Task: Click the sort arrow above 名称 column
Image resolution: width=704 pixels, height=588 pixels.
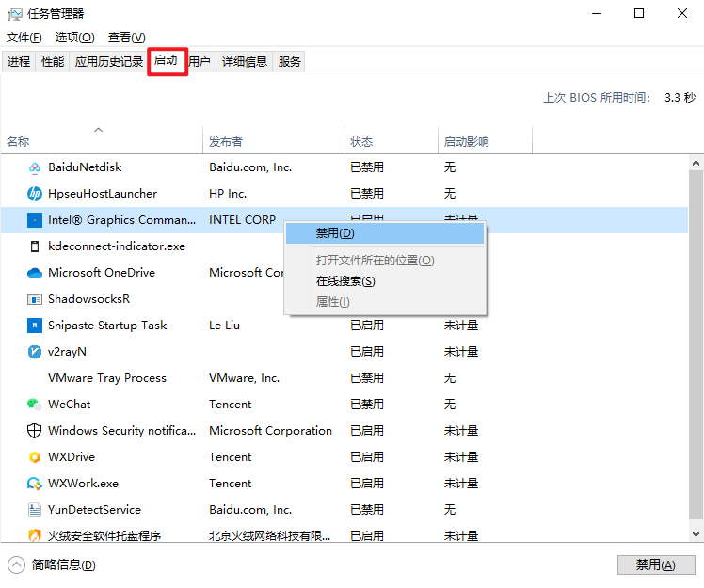Action: click(x=98, y=130)
